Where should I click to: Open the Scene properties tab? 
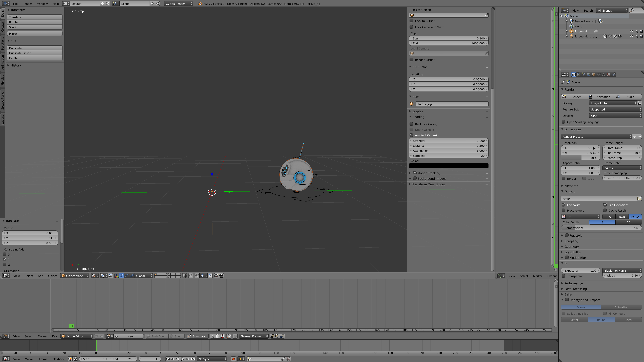point(583,74)
